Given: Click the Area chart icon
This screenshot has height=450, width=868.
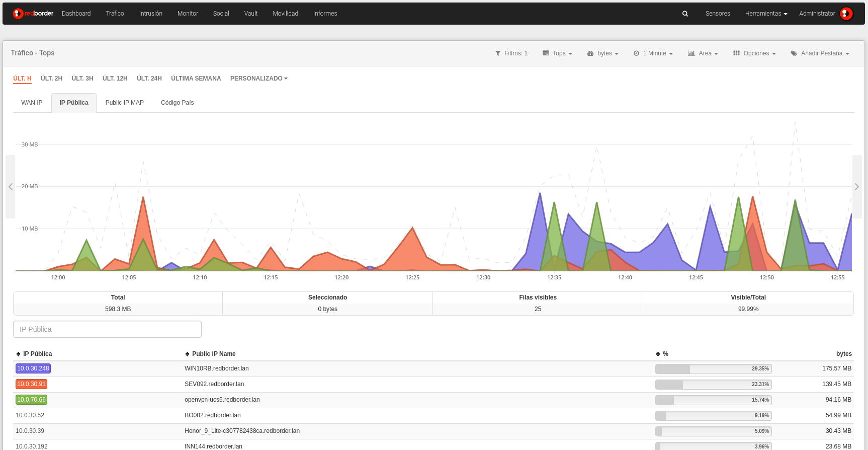Looking at the screenshot, I should click(x=691, y=53).
